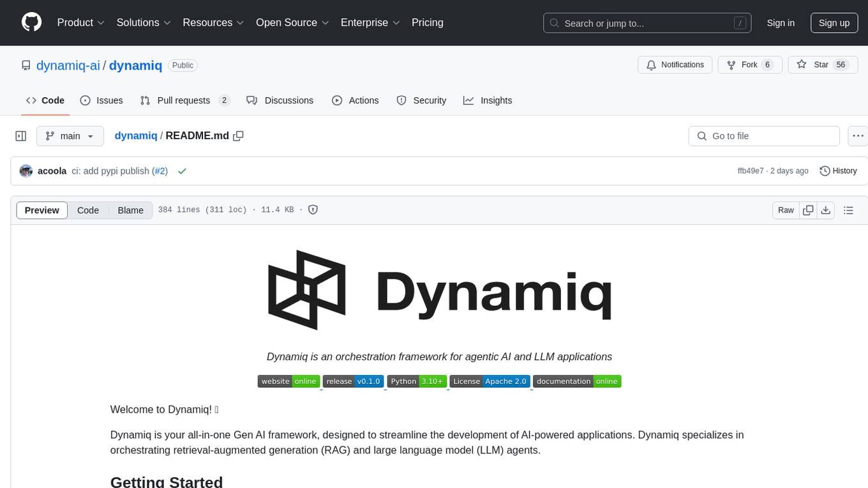Star the dynamiq repository

click(x=823, y=65)
